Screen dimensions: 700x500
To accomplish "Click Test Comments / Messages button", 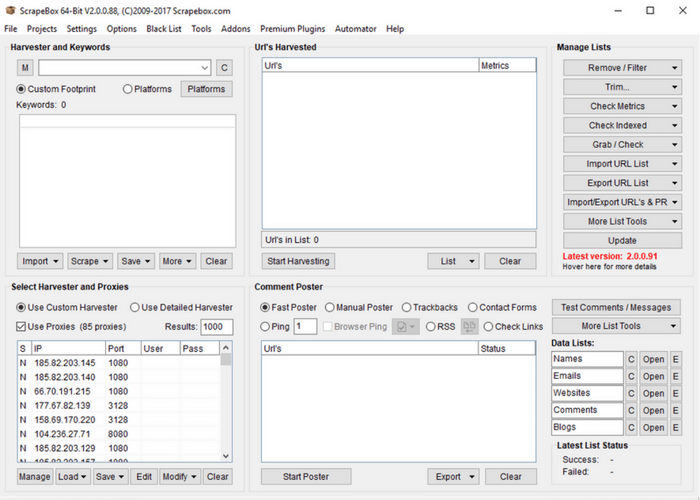I will (616, 307).
